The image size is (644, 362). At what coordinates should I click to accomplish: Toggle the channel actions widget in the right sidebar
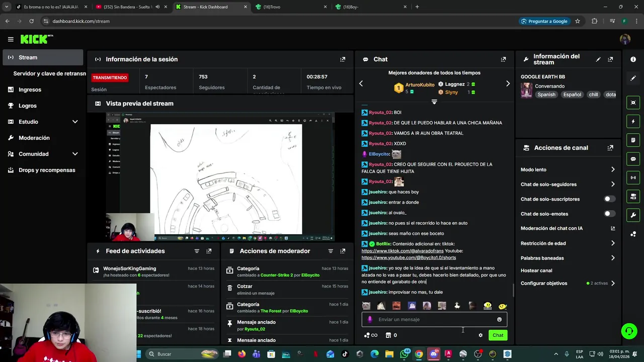[633, 196]
